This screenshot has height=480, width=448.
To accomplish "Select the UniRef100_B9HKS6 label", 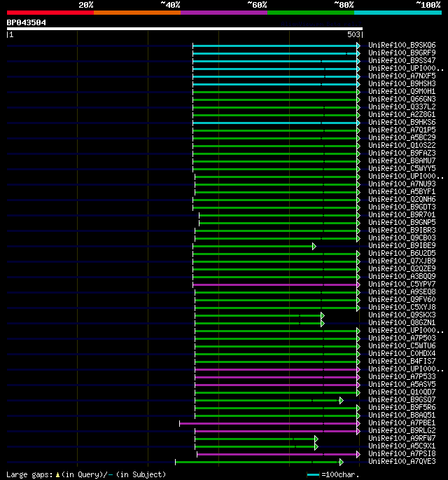I will tap(402, 122).
